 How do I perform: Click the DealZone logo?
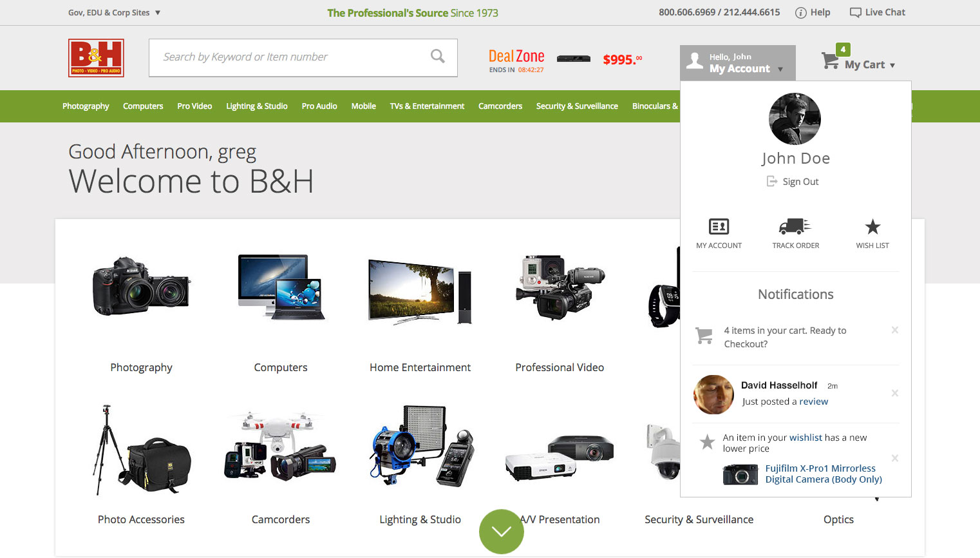(x=516, y=57)
